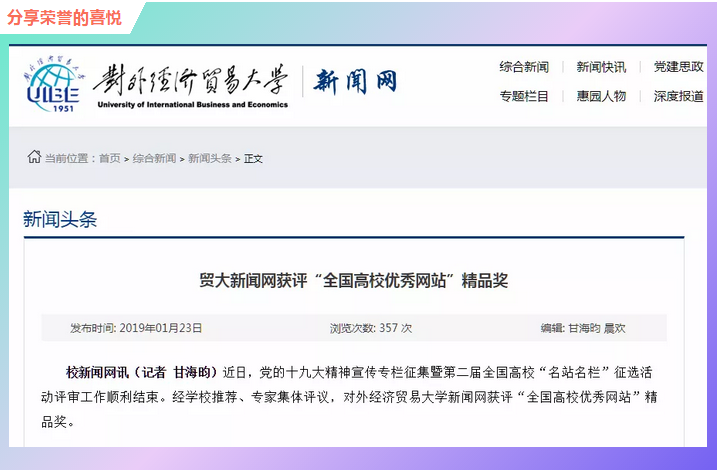Click 首页 in the breadcrumb trail
Viewport: 717px width, 470px height.
click(x=109, y=158)
